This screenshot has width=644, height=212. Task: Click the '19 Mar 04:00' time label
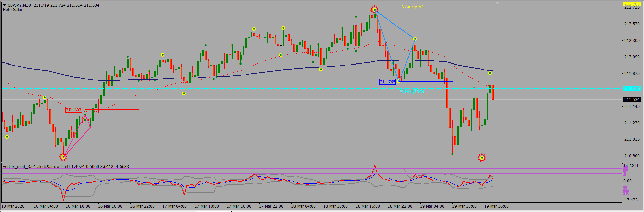(x=432, y=206)
